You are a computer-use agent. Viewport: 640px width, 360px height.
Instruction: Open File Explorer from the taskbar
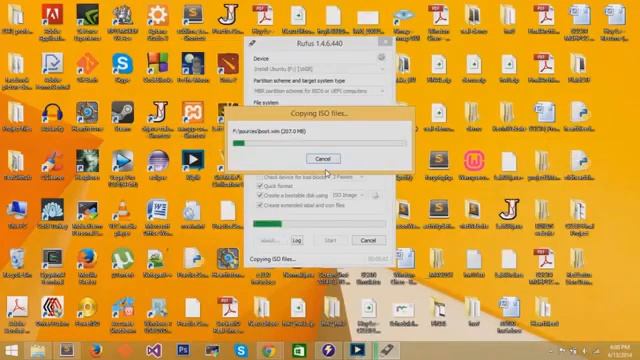pos(38,351)
